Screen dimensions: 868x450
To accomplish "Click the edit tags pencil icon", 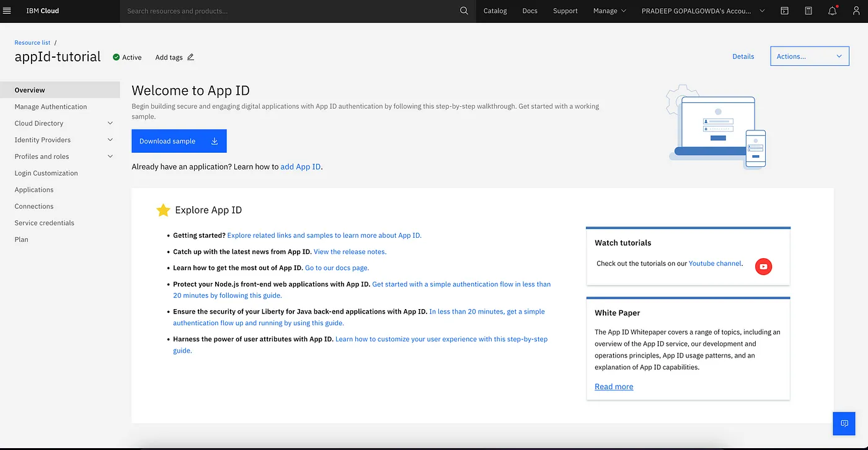I will [190, 57].
